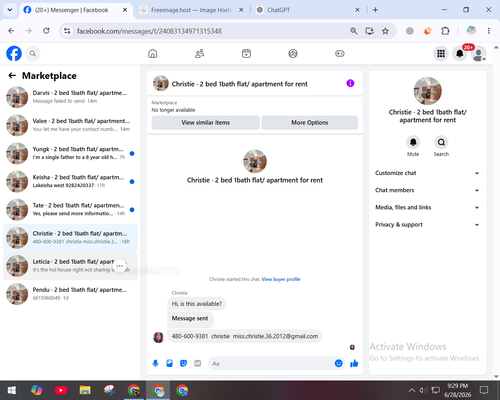
Task: Send a thumbs up like
Action: tap(354, 363)
